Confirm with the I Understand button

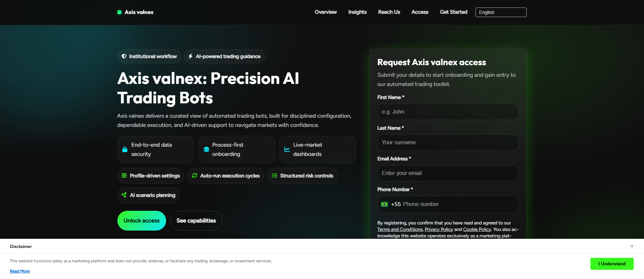(x=612, y=264)
